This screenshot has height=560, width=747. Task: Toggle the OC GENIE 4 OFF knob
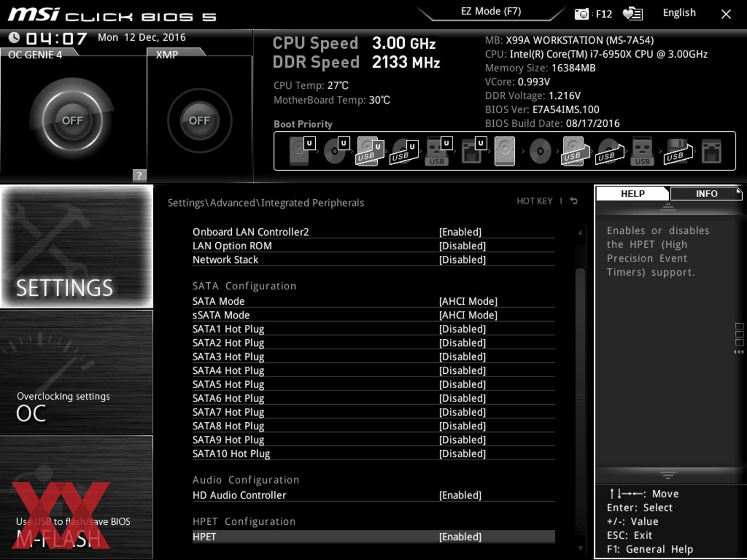pyautogui.click(x=73, y=120)
